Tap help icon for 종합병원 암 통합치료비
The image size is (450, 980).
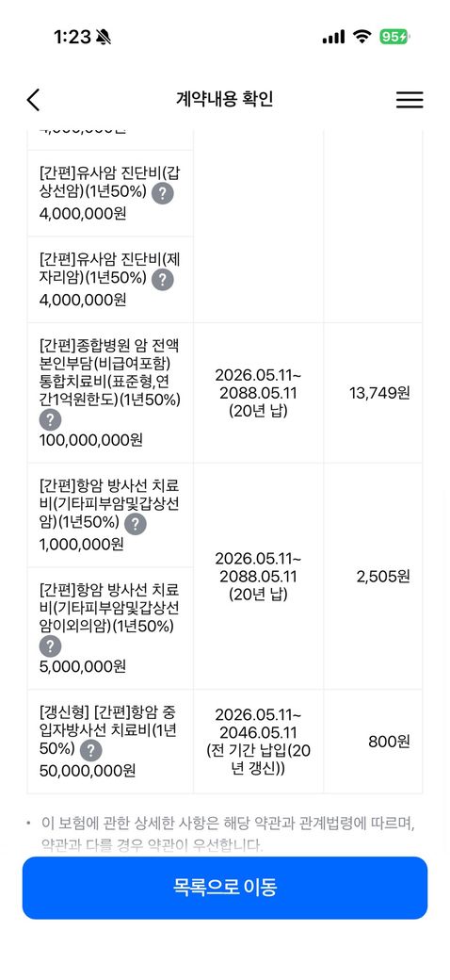coord(50,419)
